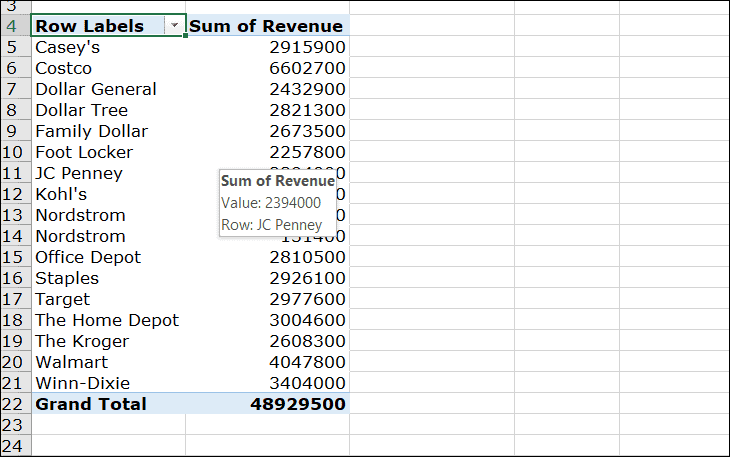Viewport: 730px width, 457px height.
Task: Click row header 22
Action: (x=15, y=403)
